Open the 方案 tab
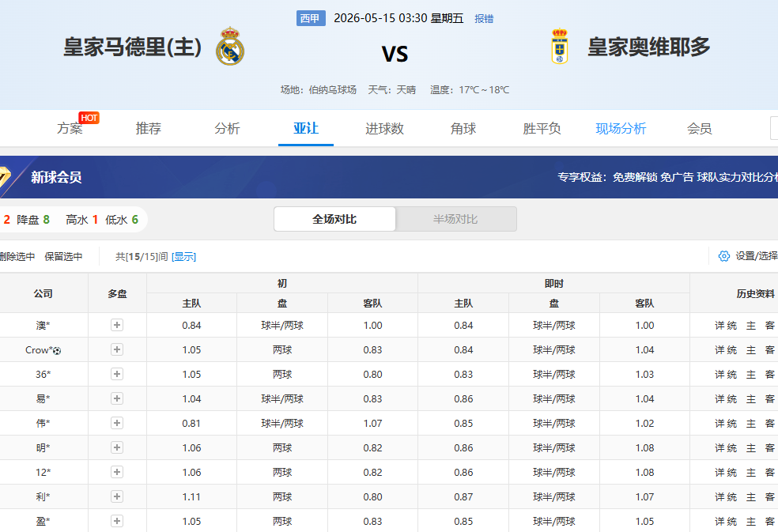The width and height of the screenshot is (778, 532). tap(70, 129)
